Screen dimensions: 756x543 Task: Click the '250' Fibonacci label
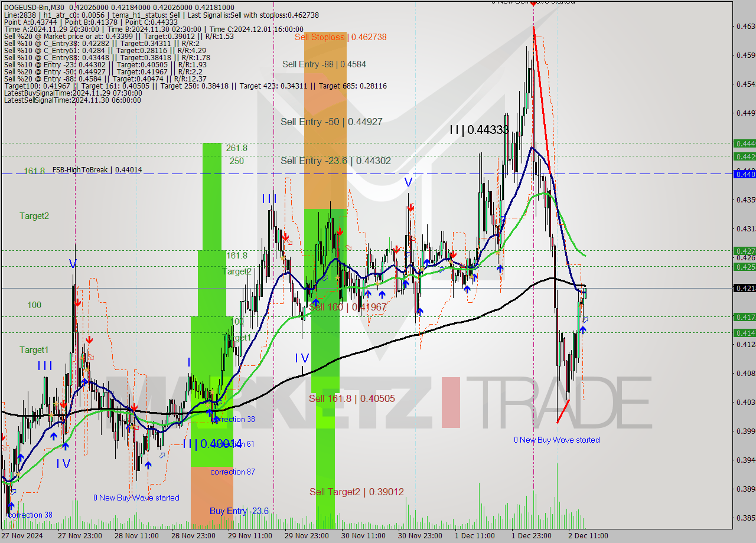(236, 161)
